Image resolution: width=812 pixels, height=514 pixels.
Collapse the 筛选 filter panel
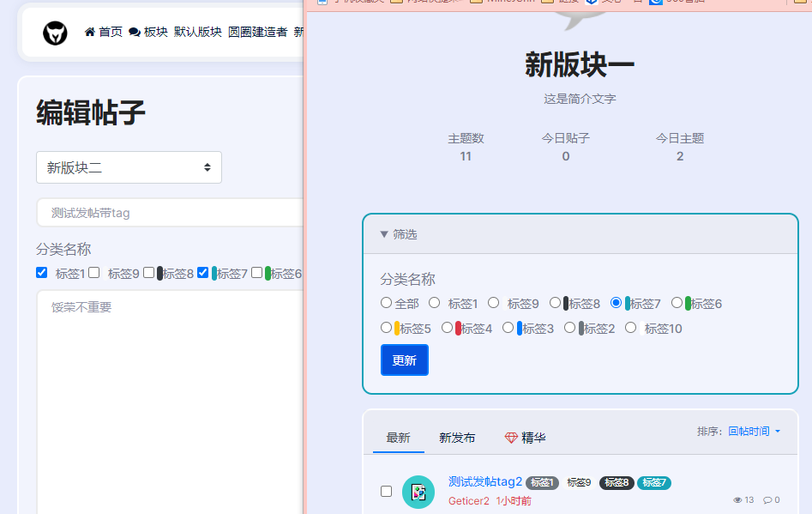click(x=399, y=234)
